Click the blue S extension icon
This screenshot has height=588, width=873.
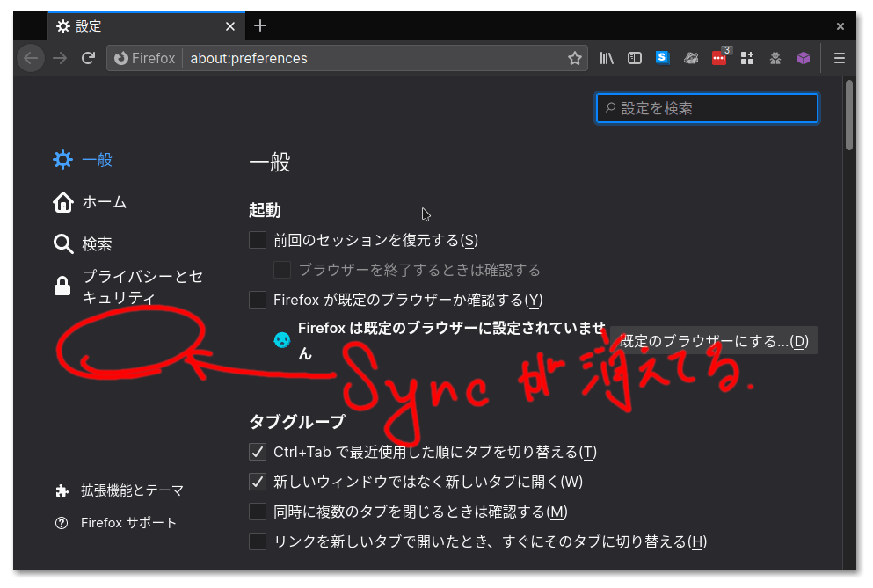coord(662,57)
